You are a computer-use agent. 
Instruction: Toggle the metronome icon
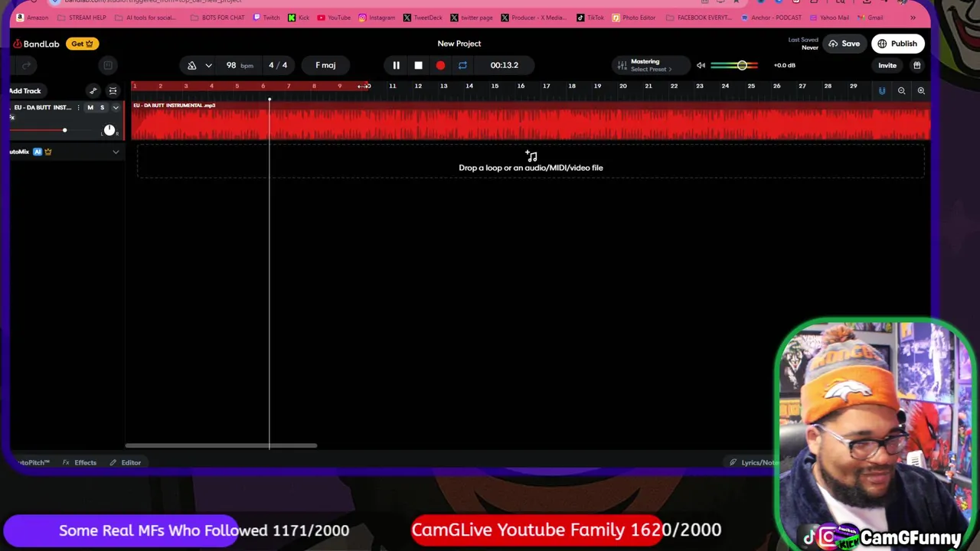pyautogui.click(x=191, y=65)
